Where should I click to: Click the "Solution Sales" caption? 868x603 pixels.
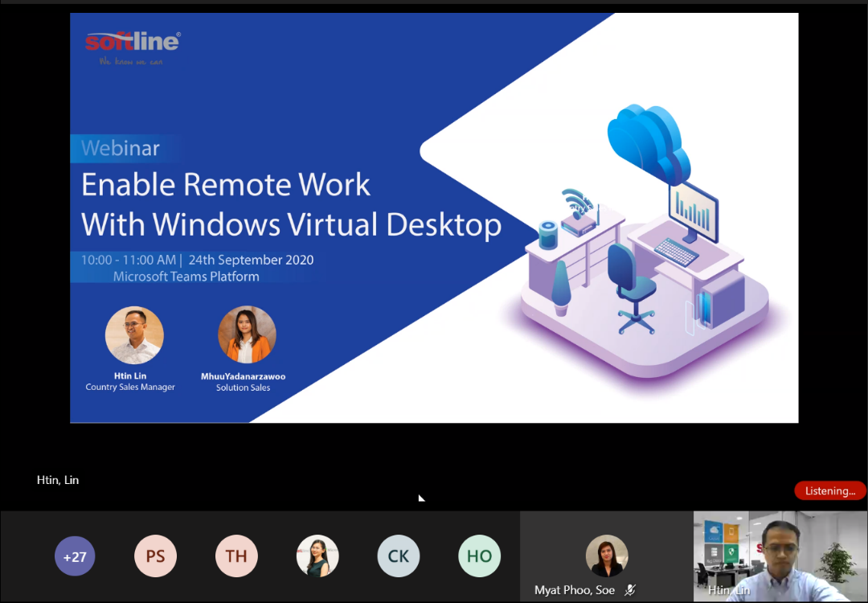pyautogui.click(x=243, y=388)
